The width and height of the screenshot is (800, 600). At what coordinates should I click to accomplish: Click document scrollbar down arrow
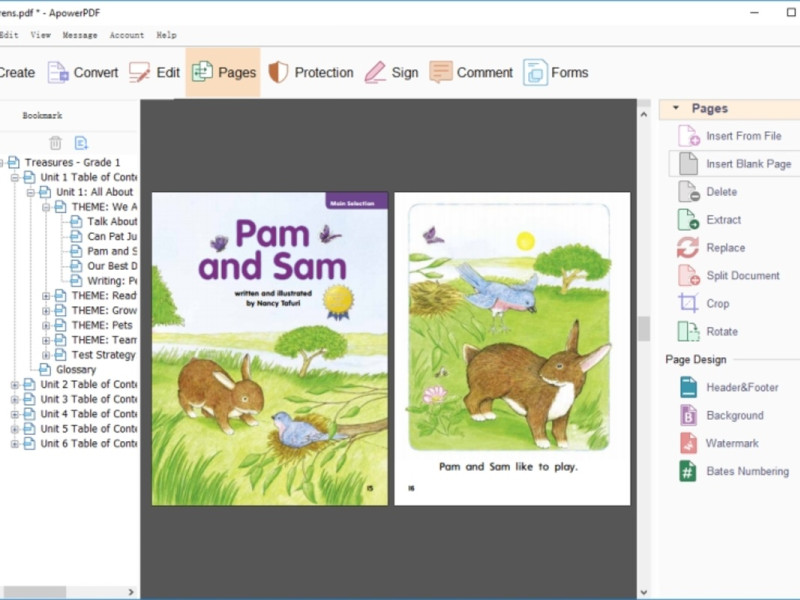click(x=644, y=592)
